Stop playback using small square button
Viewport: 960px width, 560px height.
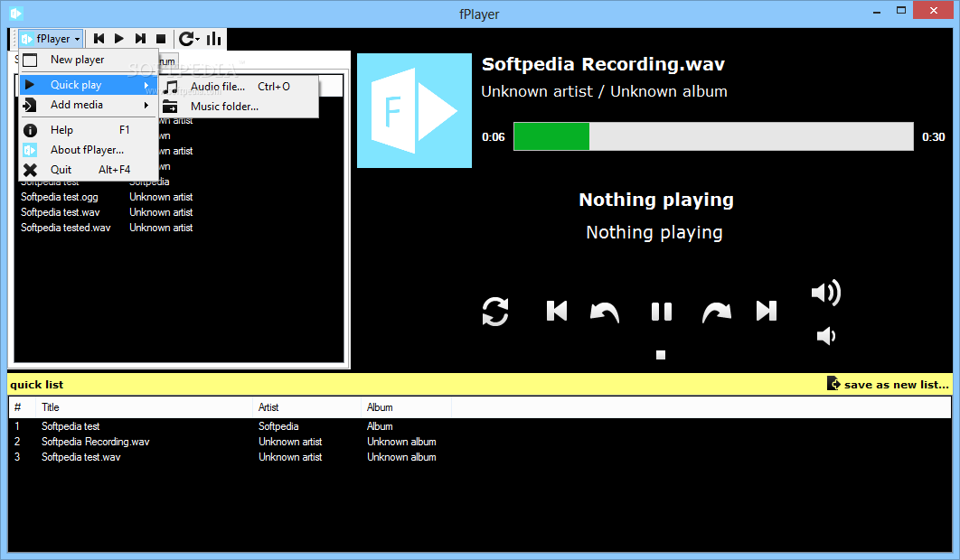[x=661, y=355]
